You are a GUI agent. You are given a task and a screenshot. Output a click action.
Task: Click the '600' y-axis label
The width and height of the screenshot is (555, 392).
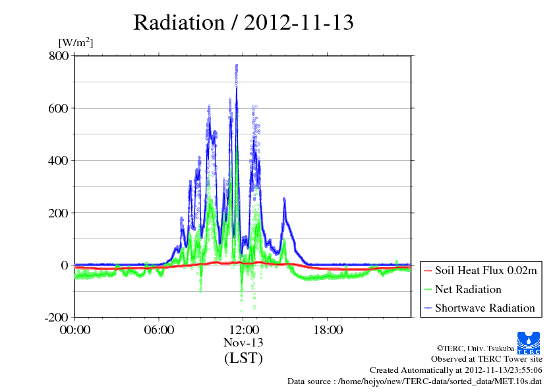click(59, 108)
